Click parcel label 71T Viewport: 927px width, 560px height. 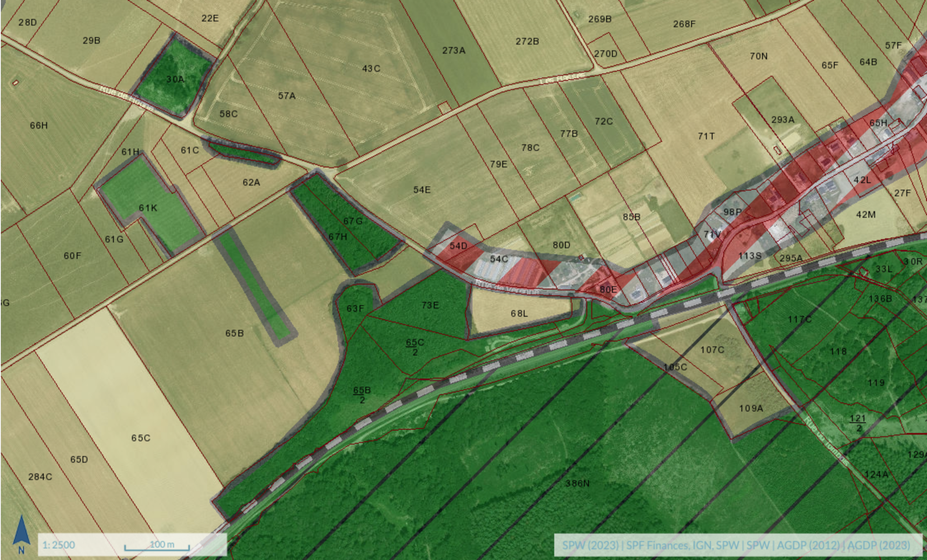706,136
